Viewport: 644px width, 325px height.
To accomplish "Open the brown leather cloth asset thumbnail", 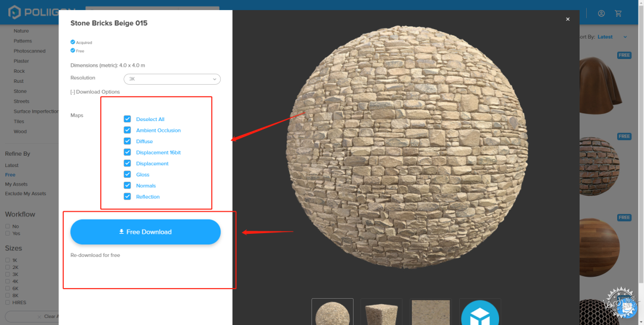I will 601,85.
